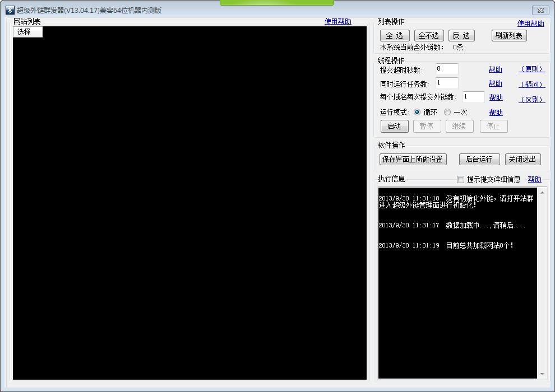Click the 选择 column header
Image resolution: width=555 pixels, height=392 pixels.
coord(27,32)
